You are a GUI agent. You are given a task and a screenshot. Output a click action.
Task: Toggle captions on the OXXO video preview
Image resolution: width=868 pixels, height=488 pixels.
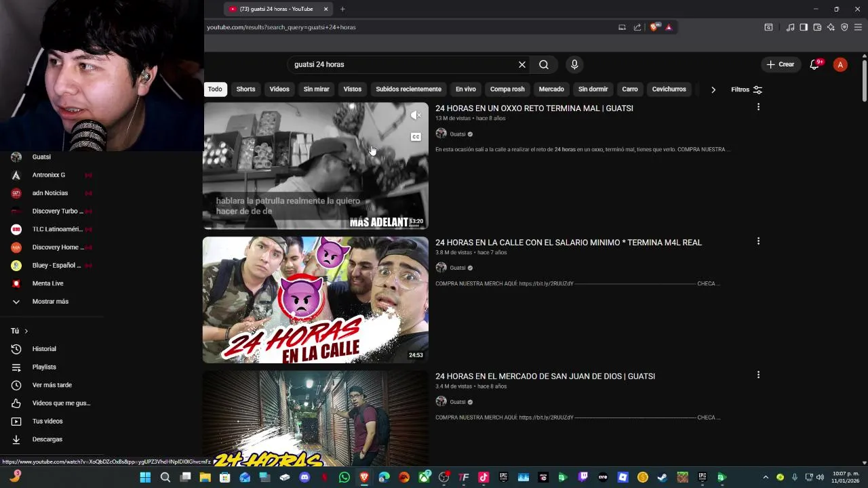[x=416, y=137]
